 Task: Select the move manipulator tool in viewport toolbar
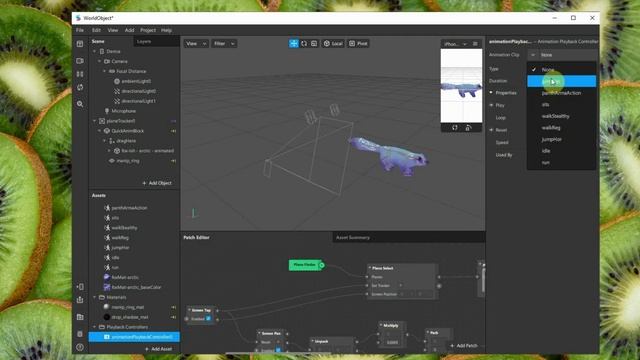(294, 43)
